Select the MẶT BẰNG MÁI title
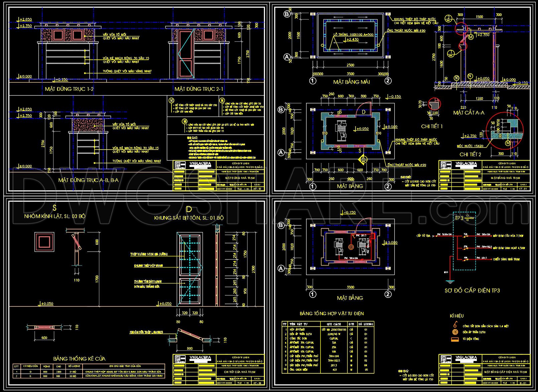Viewport: 538px width, 392px height. click(351, 82)
